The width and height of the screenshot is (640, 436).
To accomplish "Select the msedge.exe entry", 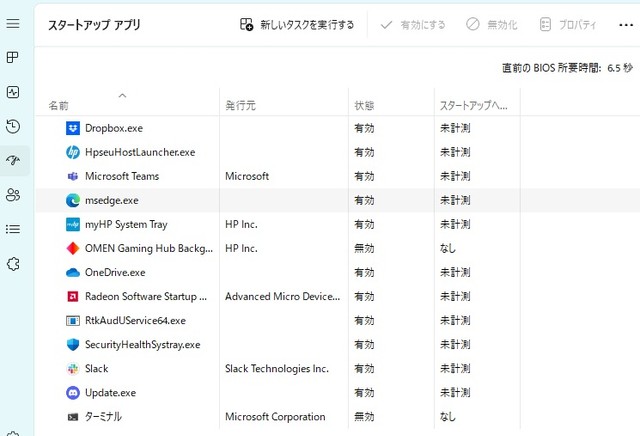I will click(111, 200).
